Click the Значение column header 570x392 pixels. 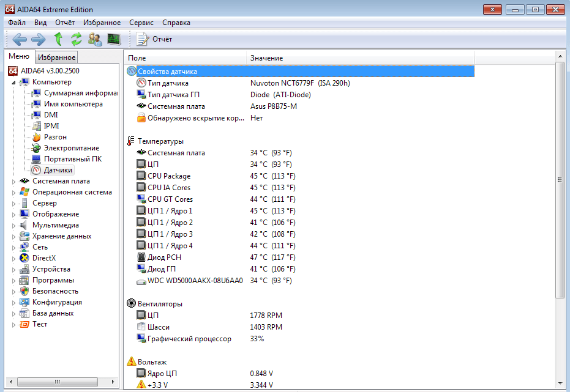[x=360, y=57]
